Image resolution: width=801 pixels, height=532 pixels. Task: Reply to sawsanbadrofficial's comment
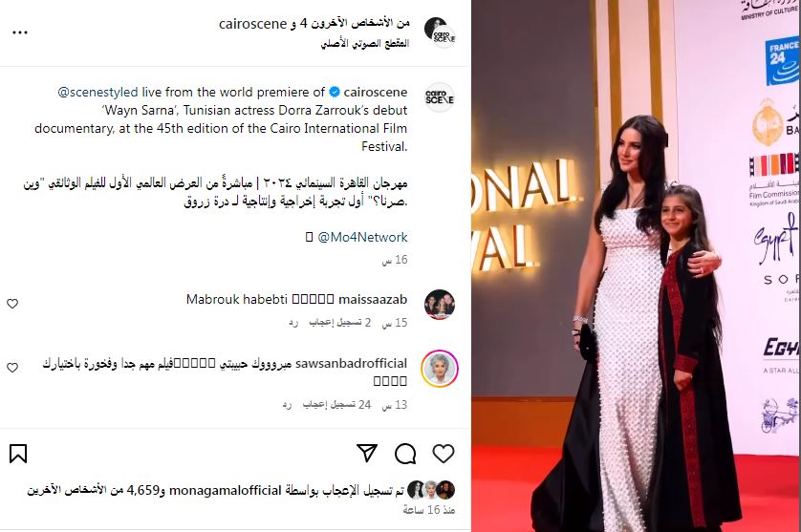pyautogui.click(x=287, y=405)
